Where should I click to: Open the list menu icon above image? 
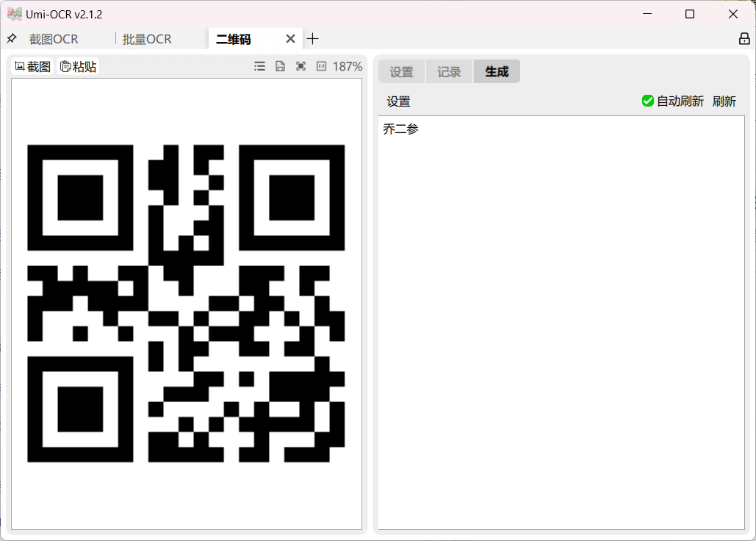pos(259,66)
